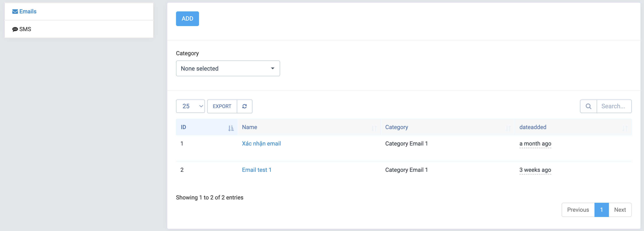Go to the Next page
The height and width of the screenshot is (231, 644).
click(x=620, y=210)
